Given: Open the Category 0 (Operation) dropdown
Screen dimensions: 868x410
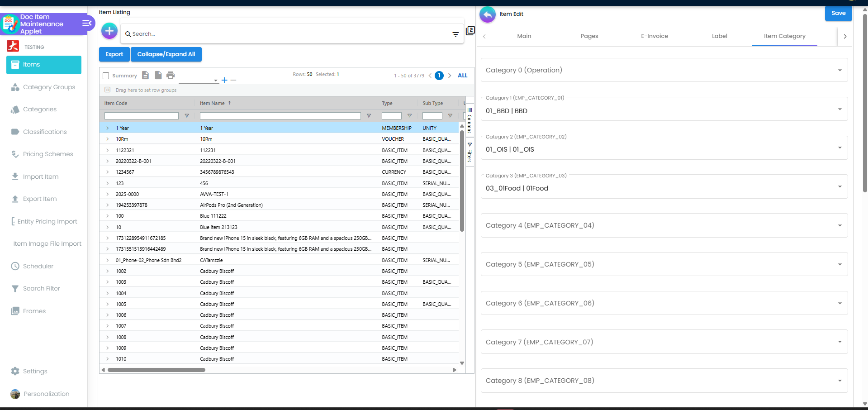Looking at the screenshot, I should [x=664, y=70].
